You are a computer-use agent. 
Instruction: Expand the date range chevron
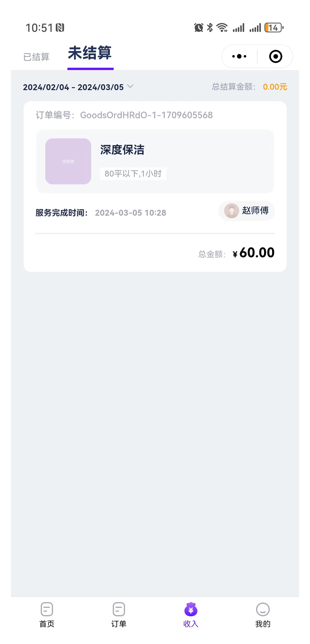[x=130, y=87]
